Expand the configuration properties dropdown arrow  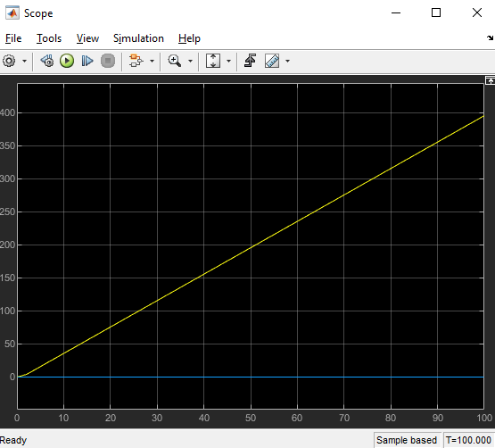25,61
